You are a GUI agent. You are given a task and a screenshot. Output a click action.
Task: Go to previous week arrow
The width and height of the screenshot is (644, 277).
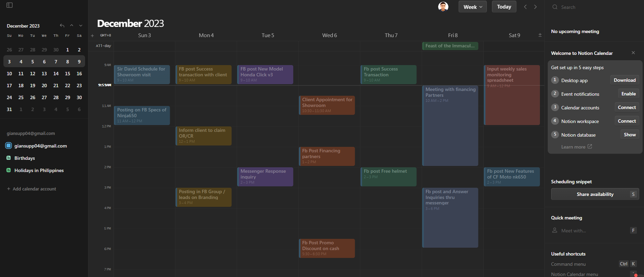point(525,7)
